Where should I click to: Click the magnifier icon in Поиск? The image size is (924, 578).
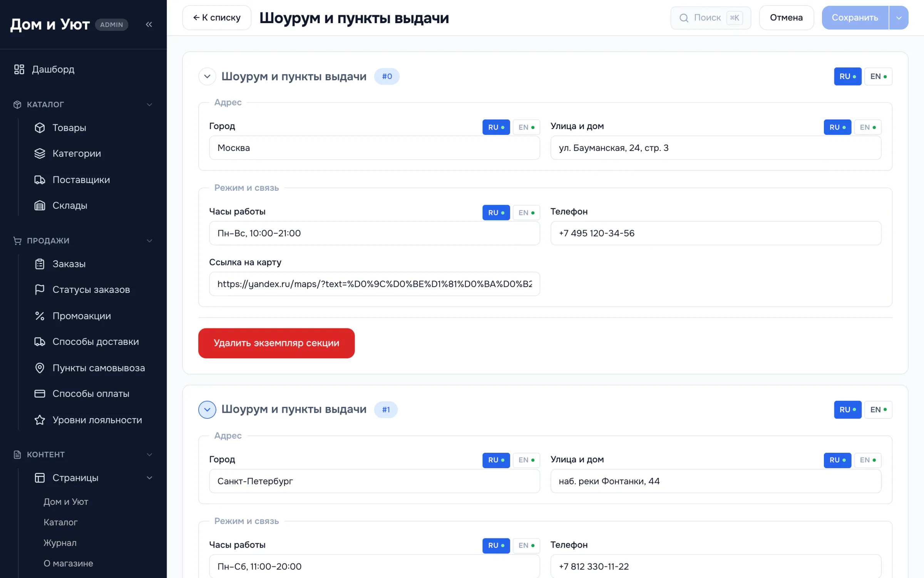click(684, 18)
